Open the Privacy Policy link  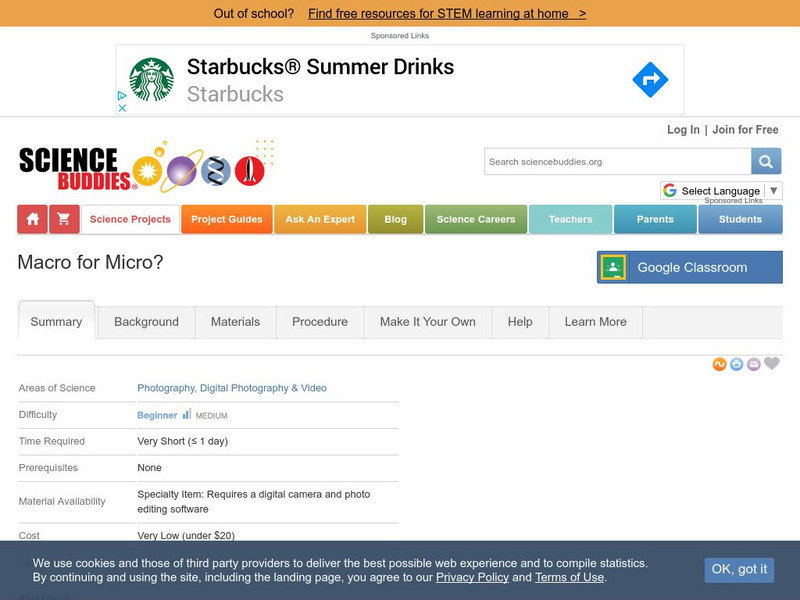click(472, 578)
